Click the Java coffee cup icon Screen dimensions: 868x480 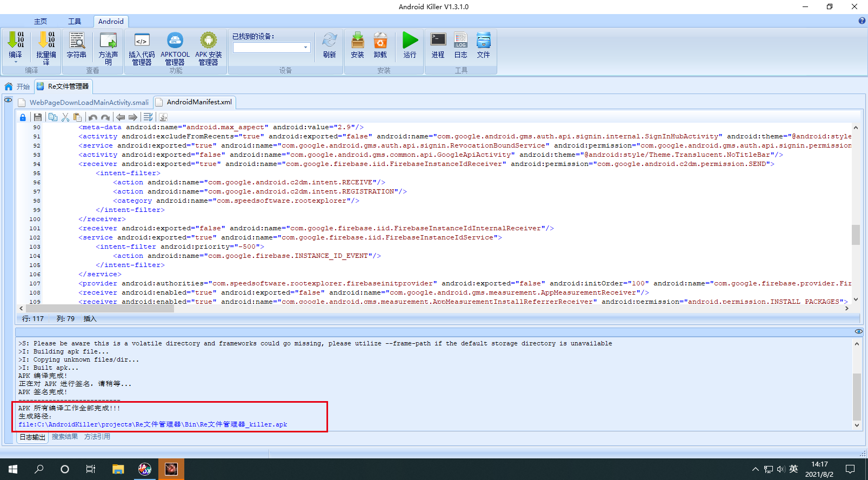coord(163,117)
